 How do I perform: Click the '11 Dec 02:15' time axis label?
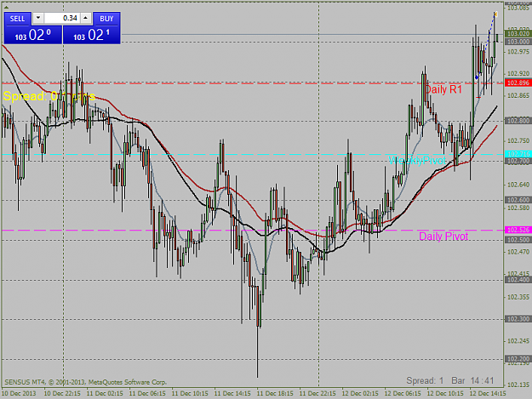pyautogui.click(x=105, y=394)
